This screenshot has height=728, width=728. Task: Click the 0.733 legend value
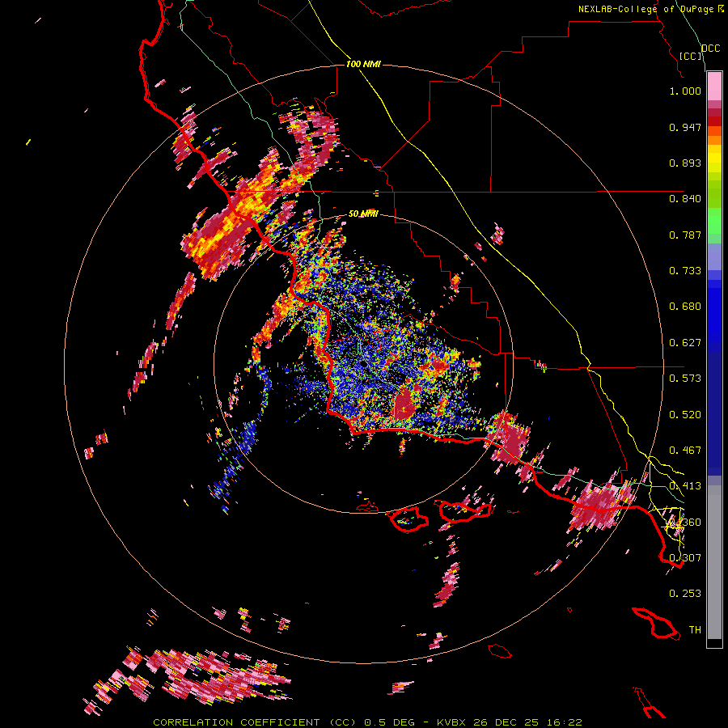685,271
